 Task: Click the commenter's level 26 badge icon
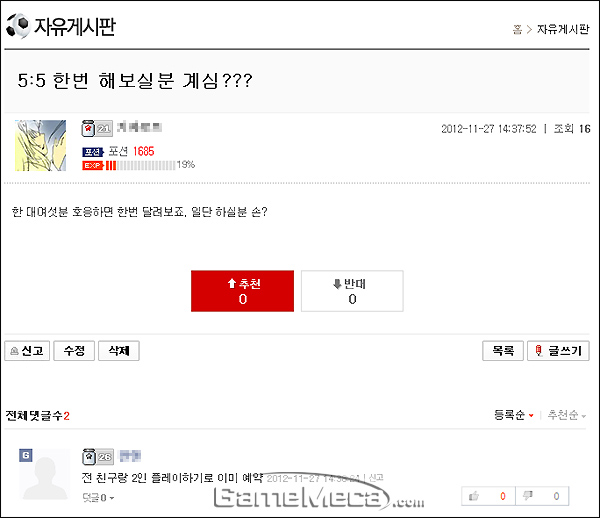point(98,456)
